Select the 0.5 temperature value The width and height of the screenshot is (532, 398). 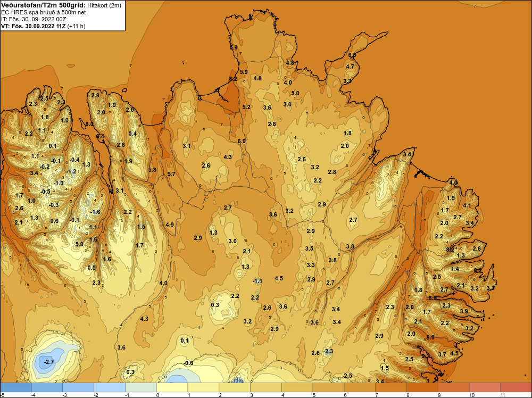pos(92,268)
